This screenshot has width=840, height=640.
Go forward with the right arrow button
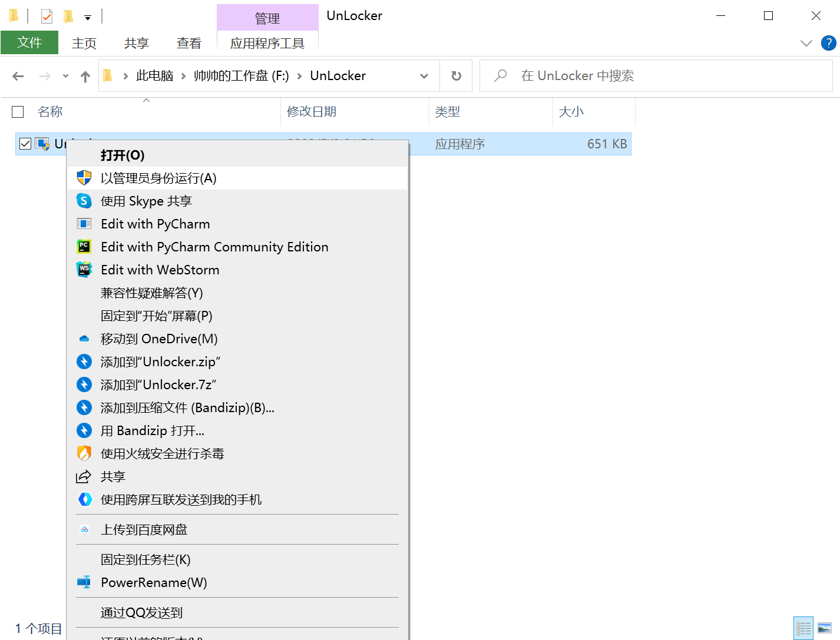tap(45, 76)
